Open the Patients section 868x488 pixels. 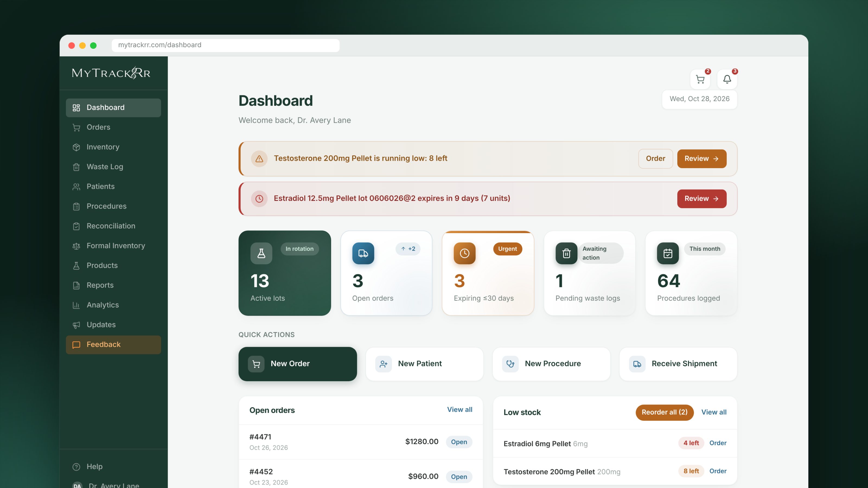click(x=113, y=187)
